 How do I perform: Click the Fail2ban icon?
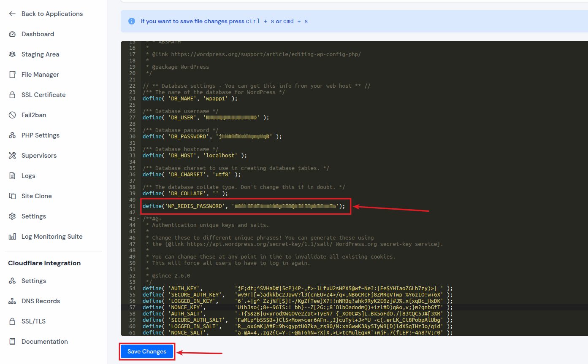coord(12,115)
